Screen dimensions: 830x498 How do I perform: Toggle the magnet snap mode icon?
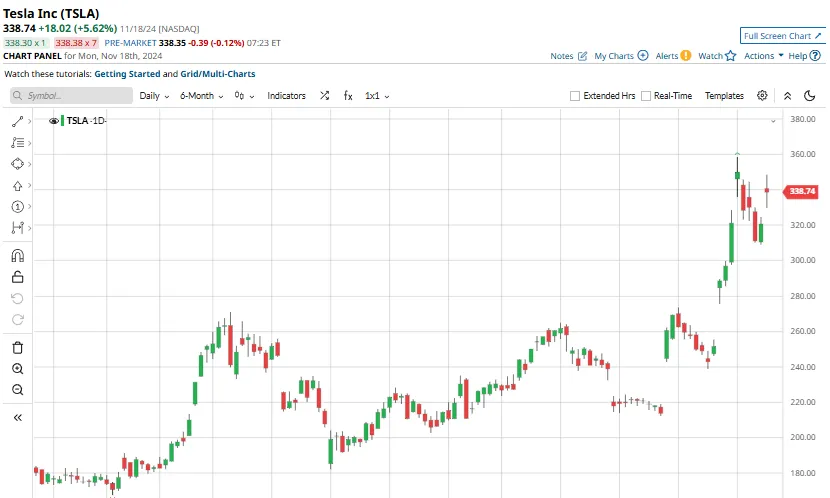[x=17, y=256]
